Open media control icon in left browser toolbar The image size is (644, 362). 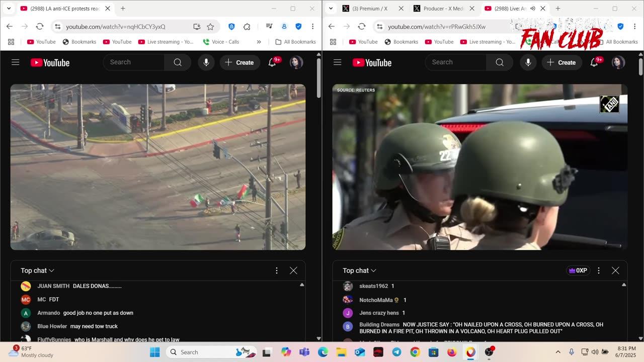[270, 27]
